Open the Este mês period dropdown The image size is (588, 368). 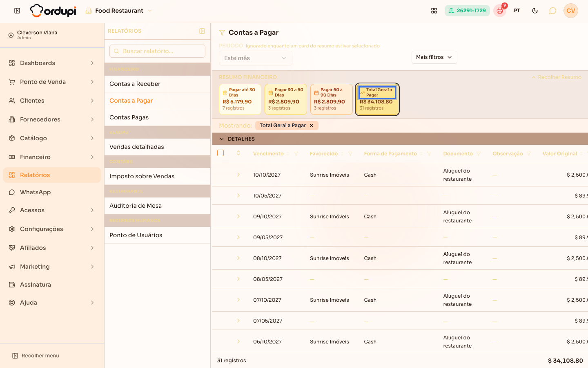[256, 58]
